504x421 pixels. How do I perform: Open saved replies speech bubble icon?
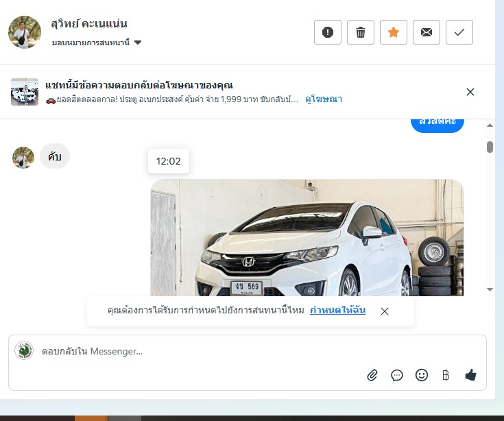(397, 375)
